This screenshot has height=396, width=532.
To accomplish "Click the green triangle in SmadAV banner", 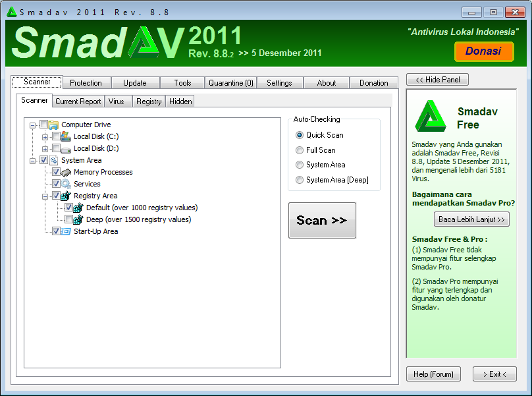I will [144, 42].
